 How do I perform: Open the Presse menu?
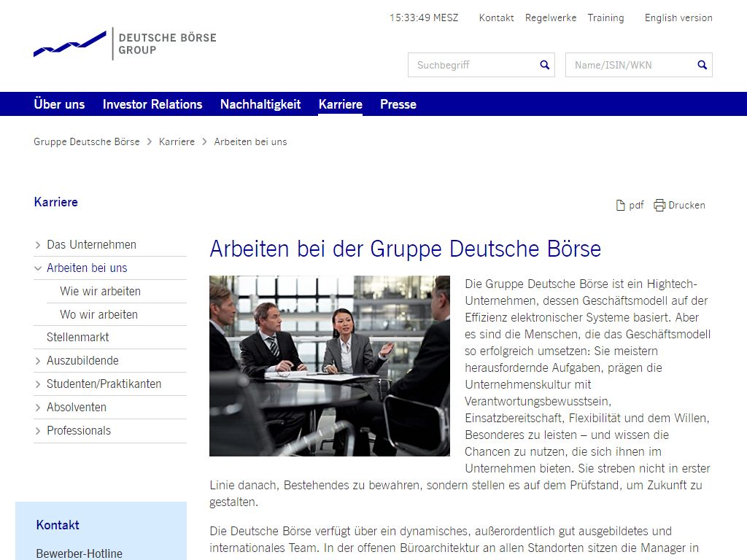[x=398, y=104]
